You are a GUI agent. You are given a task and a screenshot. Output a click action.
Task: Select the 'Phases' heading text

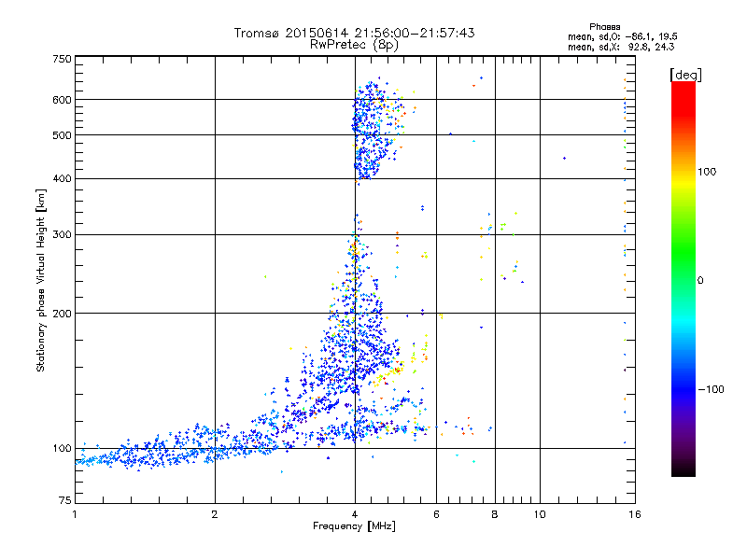(x=604, y=27)
